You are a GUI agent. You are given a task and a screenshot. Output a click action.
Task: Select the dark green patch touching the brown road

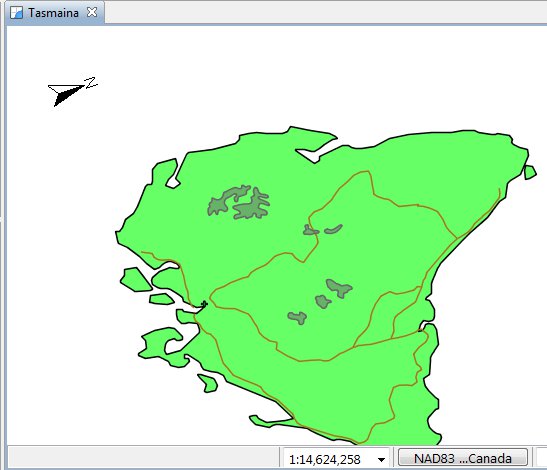(x=310, y=230)
